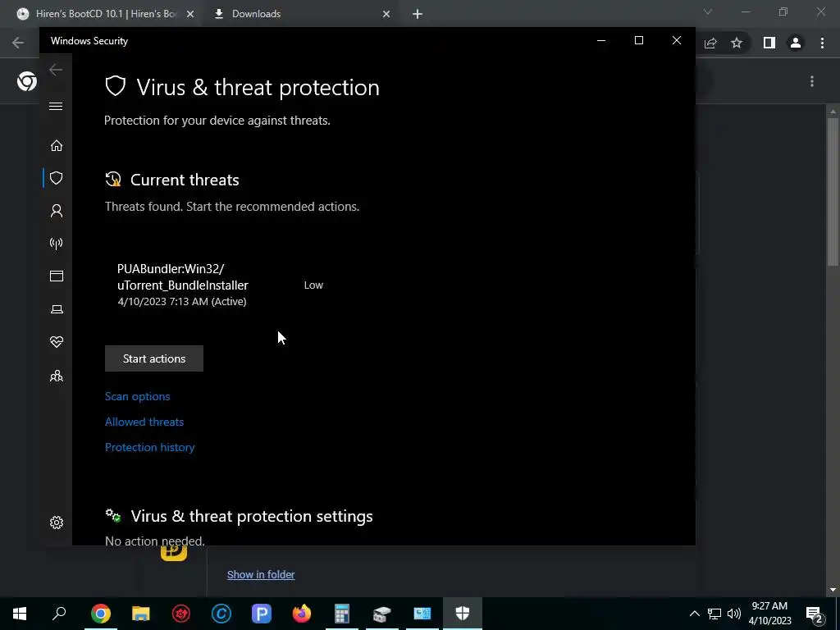This screenshot has width=840, height=630.
Task: Open Device performance & health heart icon
Action: click(57, 342)
